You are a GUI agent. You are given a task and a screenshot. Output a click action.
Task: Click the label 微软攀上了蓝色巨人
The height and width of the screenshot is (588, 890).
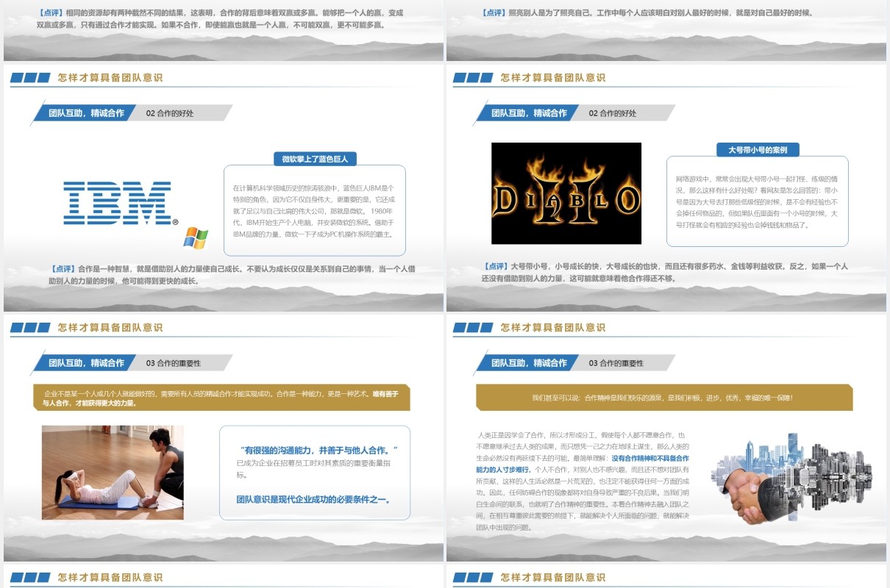(x=315, y=158)
